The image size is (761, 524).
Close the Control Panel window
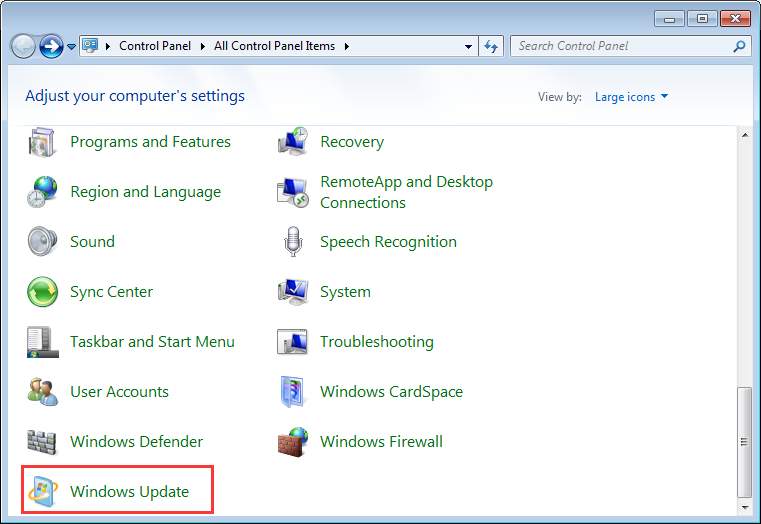point(735,19)
